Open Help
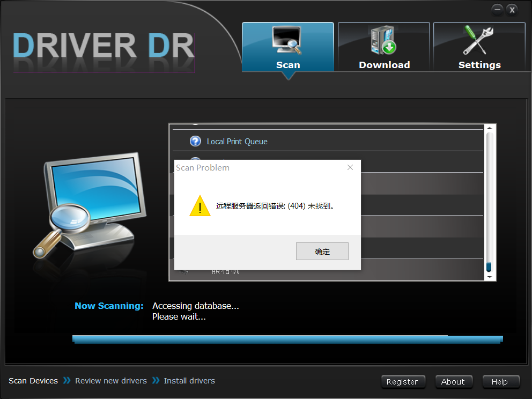This screenshot has height=399, width=532. tap(501, 382)
